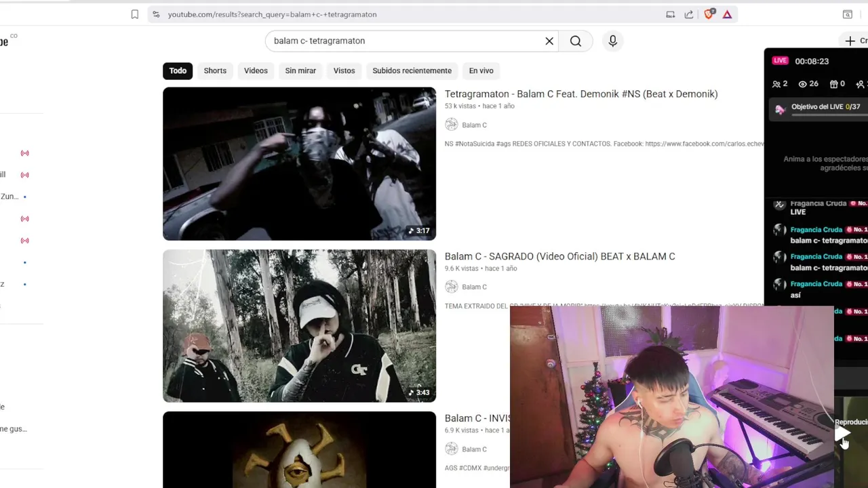
Task: Click the pink LIVE badge in overlay
Action: (780, 61)
